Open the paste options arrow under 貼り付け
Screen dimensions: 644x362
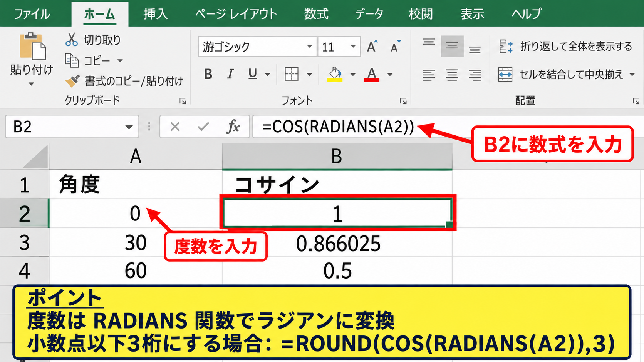pos(32,84)
